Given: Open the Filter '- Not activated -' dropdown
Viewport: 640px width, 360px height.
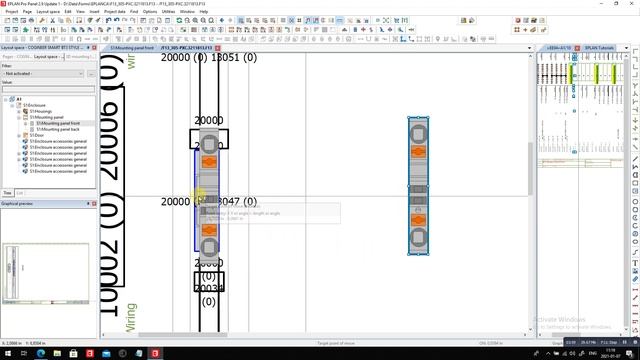Looking at the screenshot, I should [43, 73].
